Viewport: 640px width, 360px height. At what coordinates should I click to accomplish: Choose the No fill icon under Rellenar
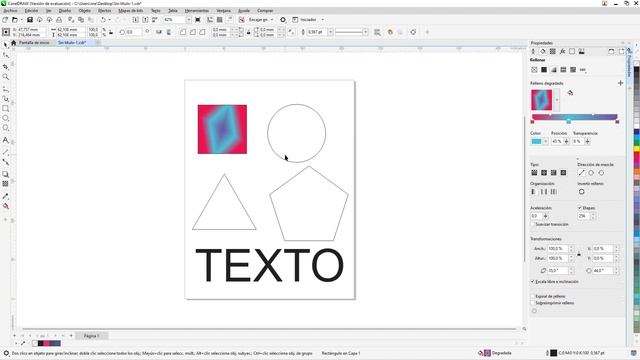534,70
